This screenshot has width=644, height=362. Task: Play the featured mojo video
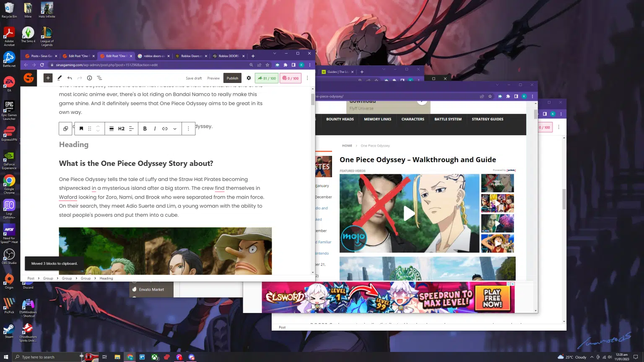409,213
